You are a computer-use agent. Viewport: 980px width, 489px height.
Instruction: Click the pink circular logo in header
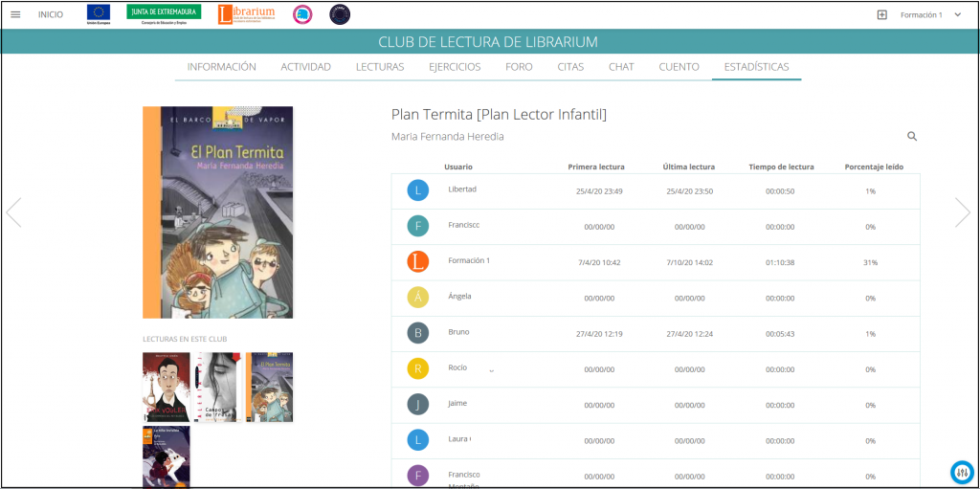pos(302,14)
